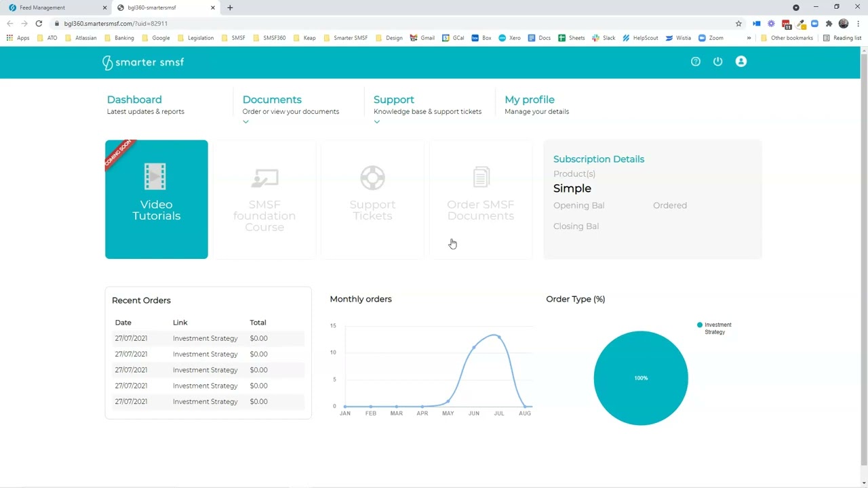Click the Chrome profile avatar

(x=844, y=23)
